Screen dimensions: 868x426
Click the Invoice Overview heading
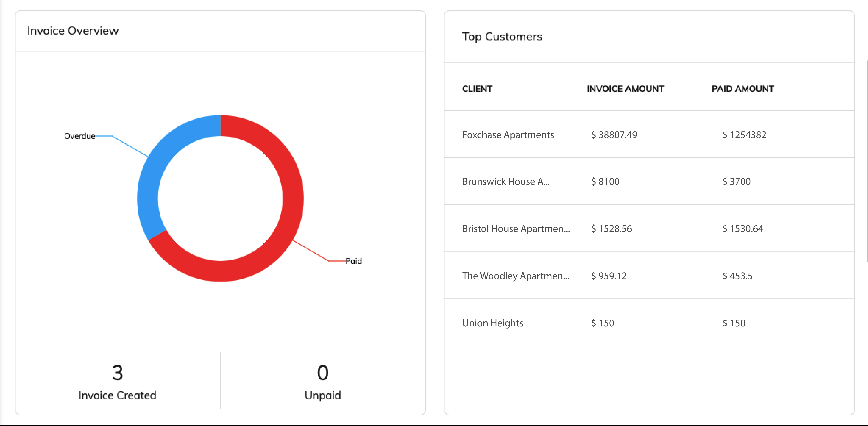pos(73,31)
